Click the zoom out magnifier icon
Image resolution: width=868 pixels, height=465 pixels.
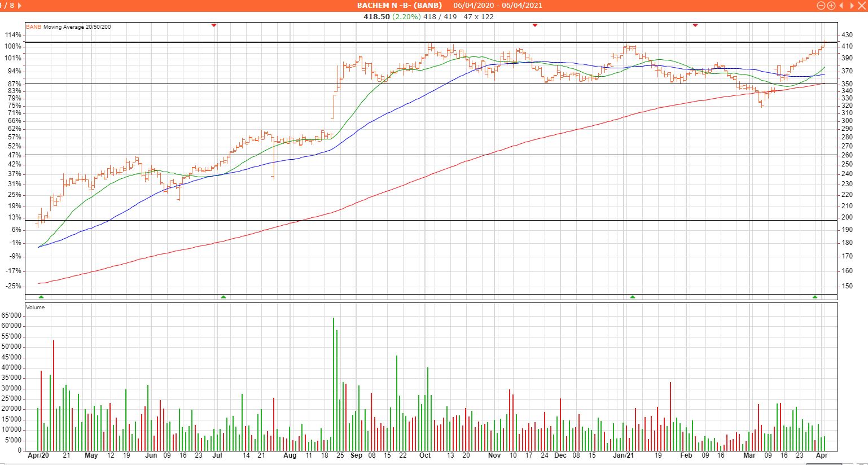point(821,6)
